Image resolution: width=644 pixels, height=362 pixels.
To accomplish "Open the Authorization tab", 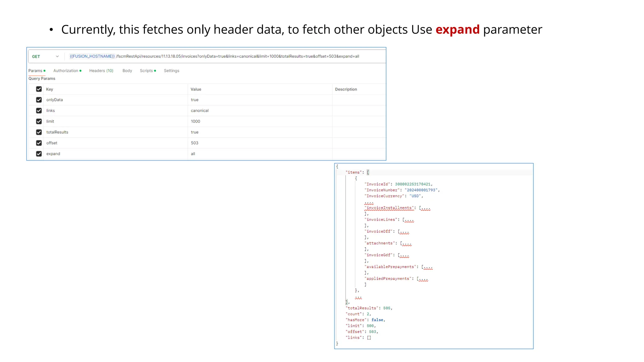I will click(67, 71).
